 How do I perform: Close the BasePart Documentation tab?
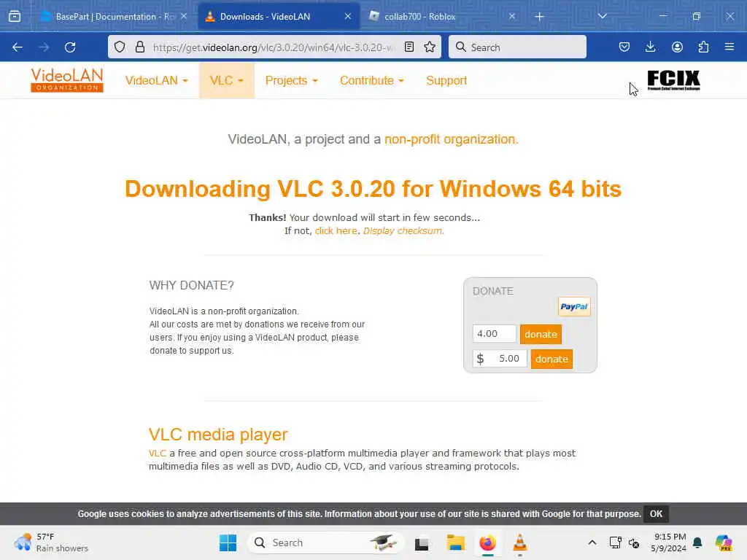click(184, 16)
